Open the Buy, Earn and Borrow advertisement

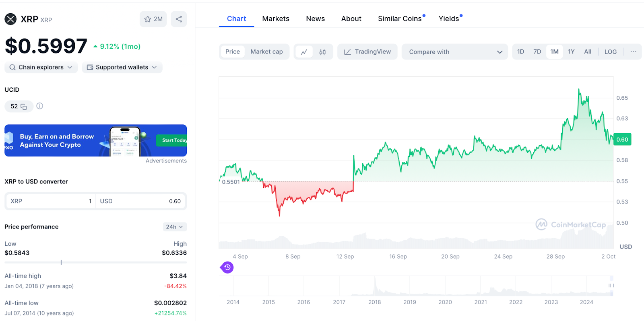coord(95,140)
